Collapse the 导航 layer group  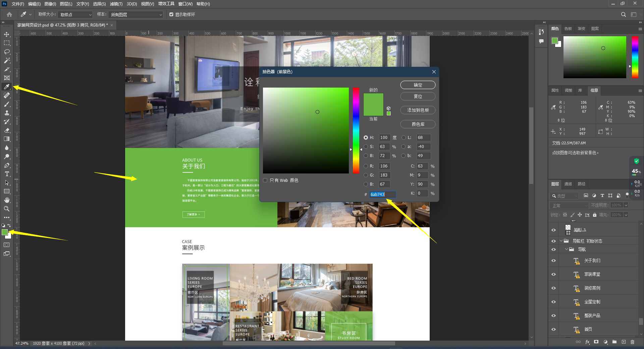[566, 249]
